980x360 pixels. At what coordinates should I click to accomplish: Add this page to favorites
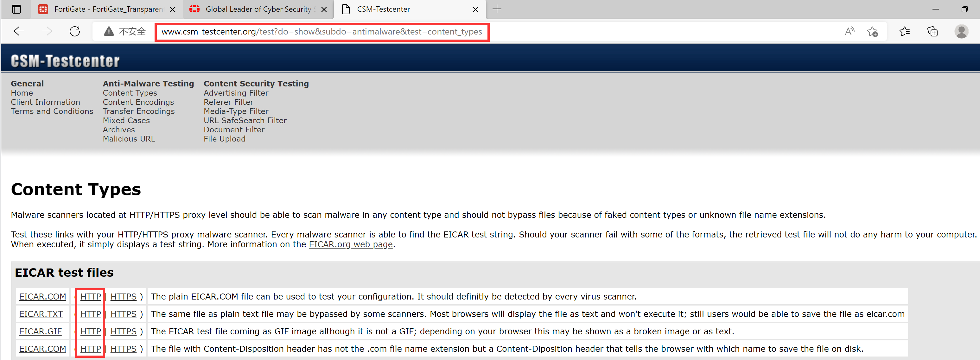872,32
